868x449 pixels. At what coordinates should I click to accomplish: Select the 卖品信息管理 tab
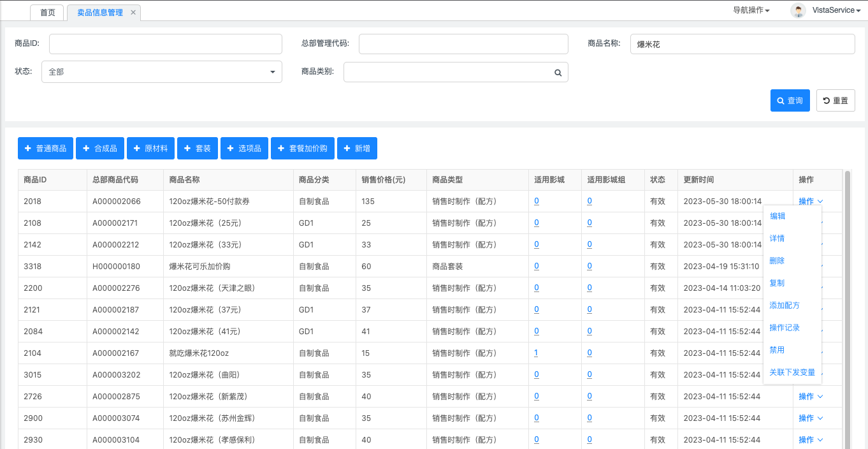pos(100,12)
